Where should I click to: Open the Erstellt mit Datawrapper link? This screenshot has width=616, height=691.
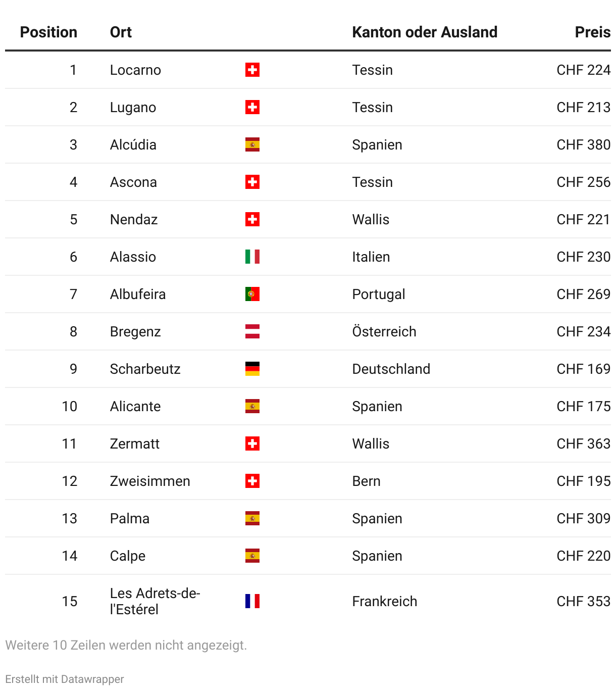point(65,679)
